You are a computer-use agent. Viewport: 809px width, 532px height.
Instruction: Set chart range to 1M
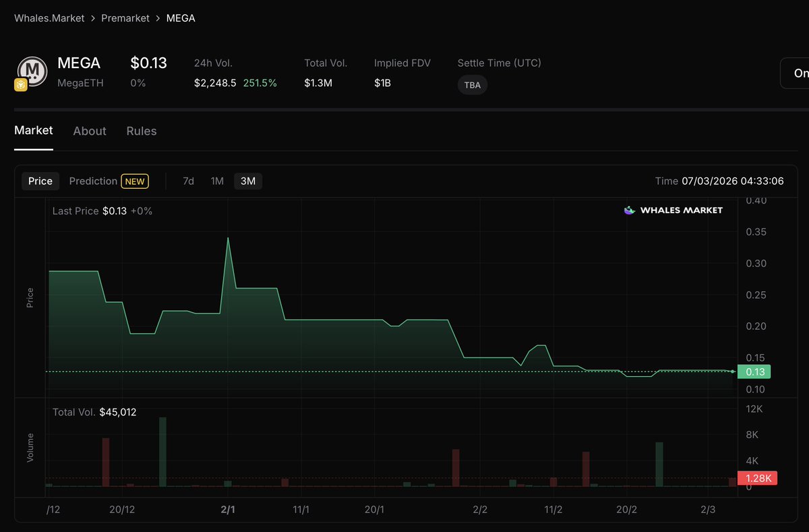[217, 181]
